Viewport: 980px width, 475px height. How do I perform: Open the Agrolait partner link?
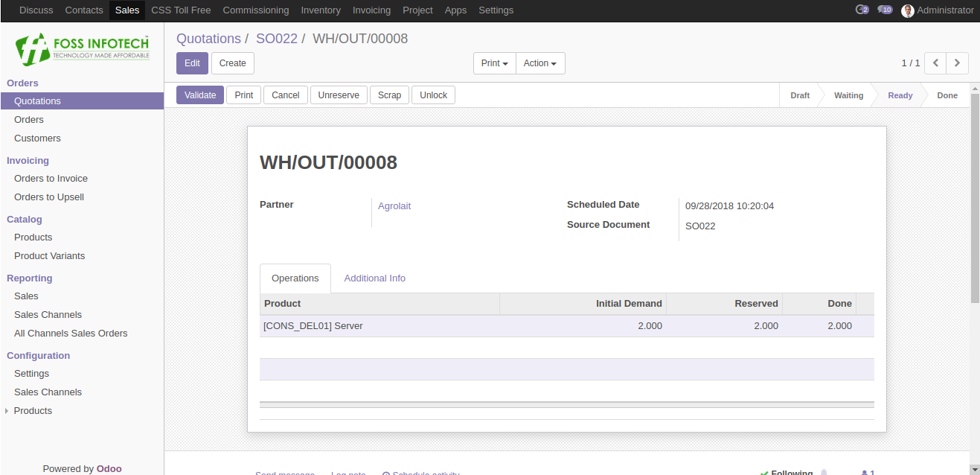point(394,206)
